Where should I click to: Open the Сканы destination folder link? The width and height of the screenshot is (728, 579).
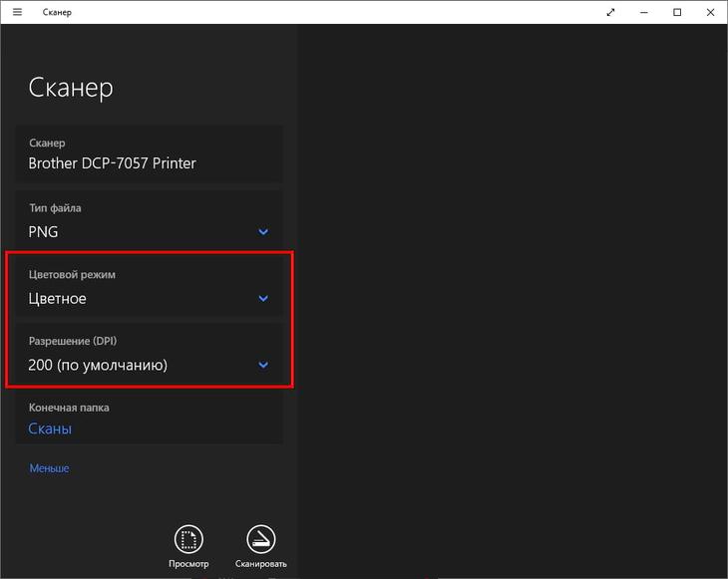[50, 429]
